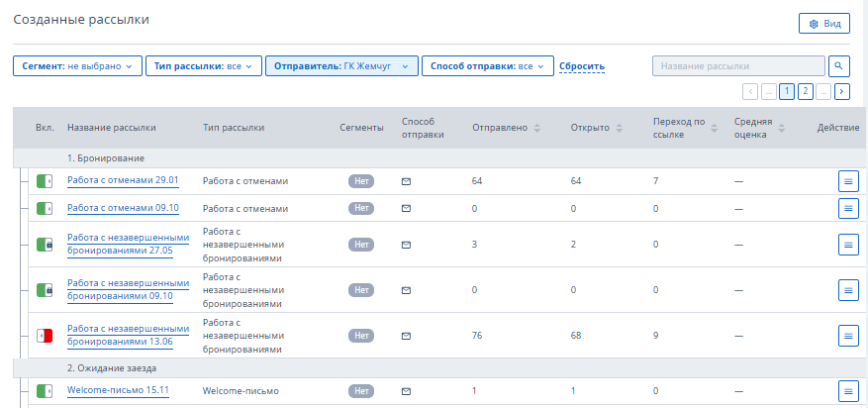Image resolution: width=868 pixels, height=408 pixels.
Task: Toggle locked switch for бронированиями 09.10
Action: pyautogui.click(x=45, y=290)
